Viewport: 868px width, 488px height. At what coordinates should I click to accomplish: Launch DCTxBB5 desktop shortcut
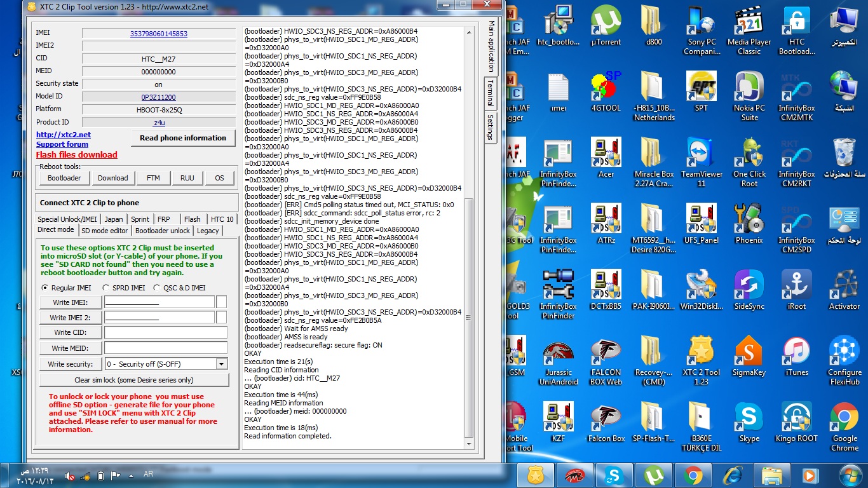[x=606, y=290]
